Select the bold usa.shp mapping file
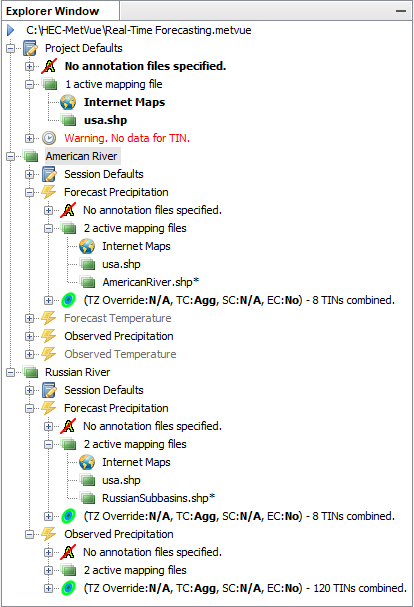This screenshot has width=414, height=607. [x=105, y=120]
